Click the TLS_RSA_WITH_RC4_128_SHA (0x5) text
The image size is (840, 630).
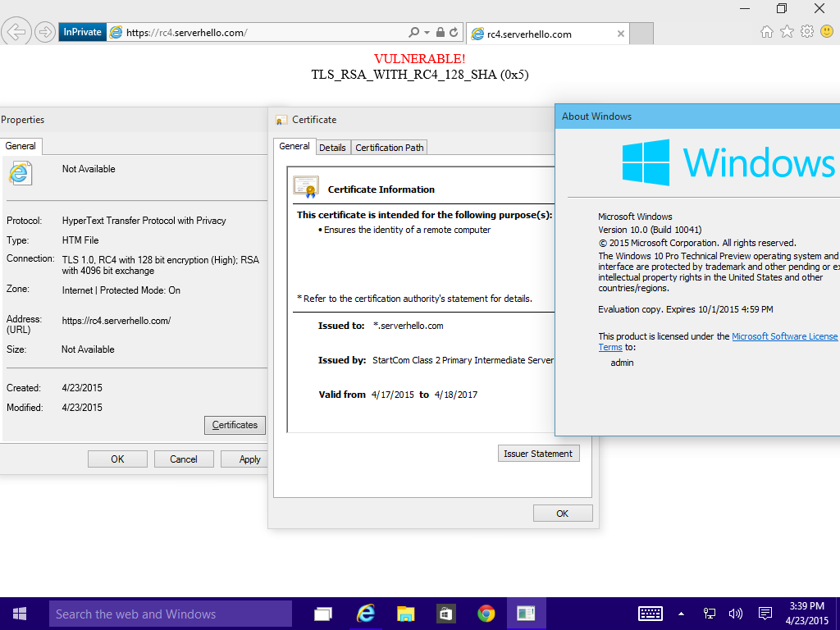pos(420,75)
